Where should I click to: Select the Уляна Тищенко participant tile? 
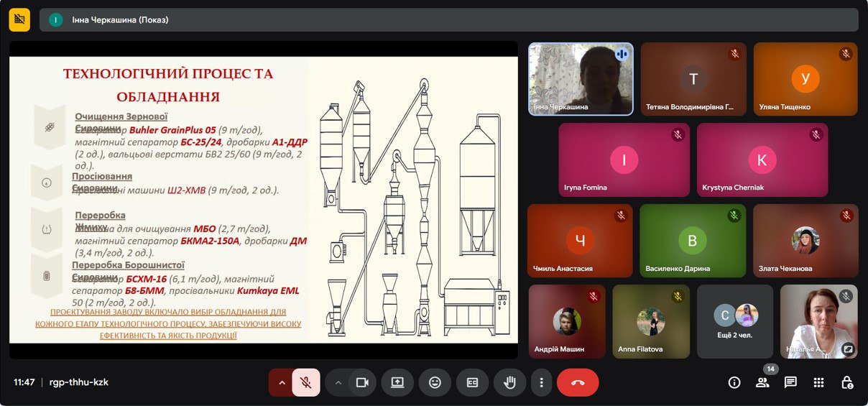805,78
